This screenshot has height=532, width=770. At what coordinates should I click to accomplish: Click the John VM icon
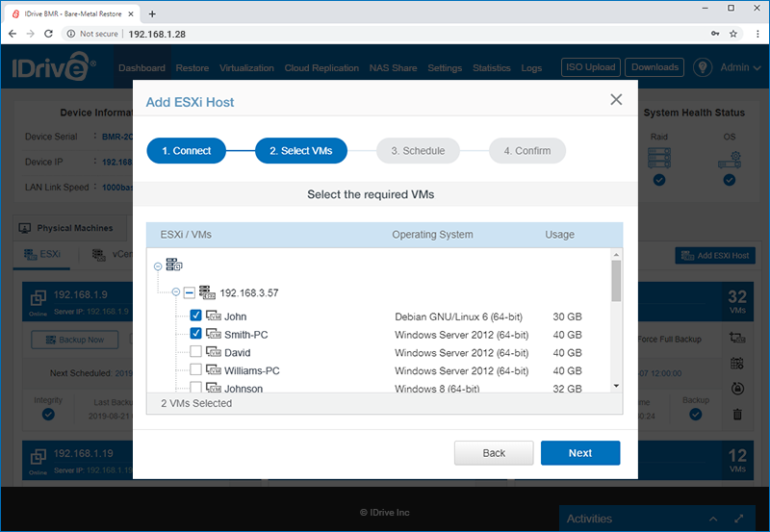(213, 316)
